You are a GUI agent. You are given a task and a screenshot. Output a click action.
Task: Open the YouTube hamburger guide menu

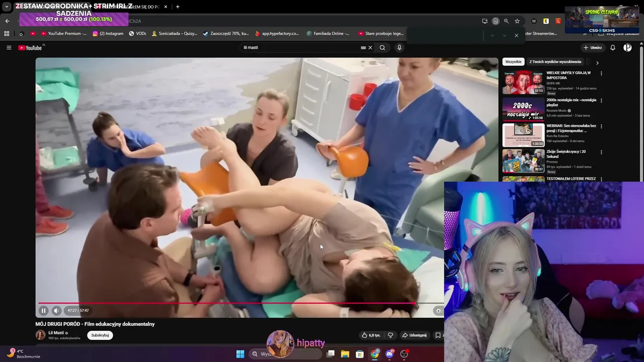click(9, 48)
